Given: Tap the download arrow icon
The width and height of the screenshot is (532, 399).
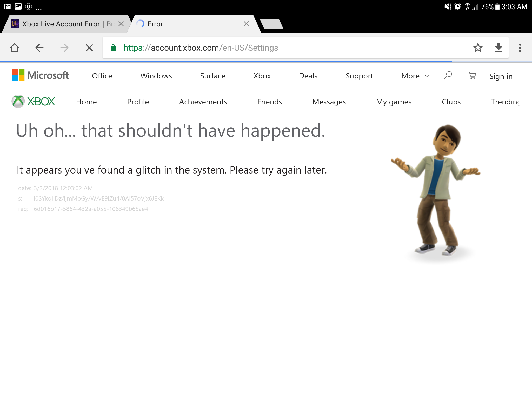Looking at the screenshot, I should point(498,48).
